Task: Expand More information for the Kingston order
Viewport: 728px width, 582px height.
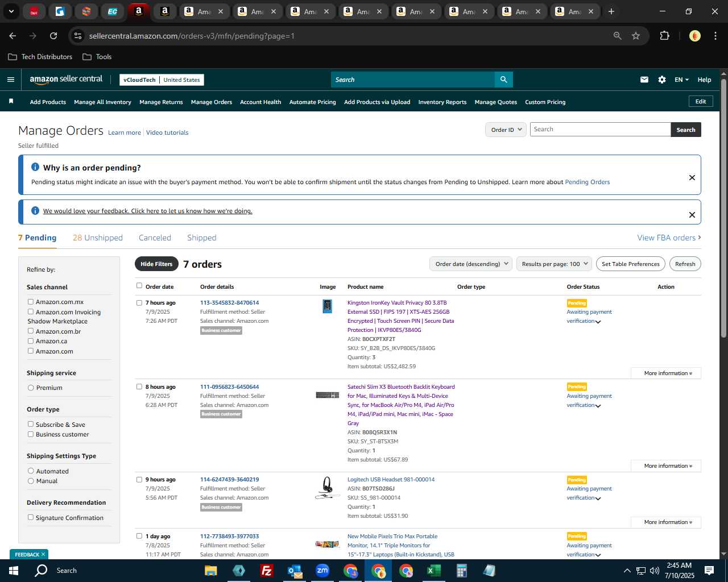Action: click(666, 373)
